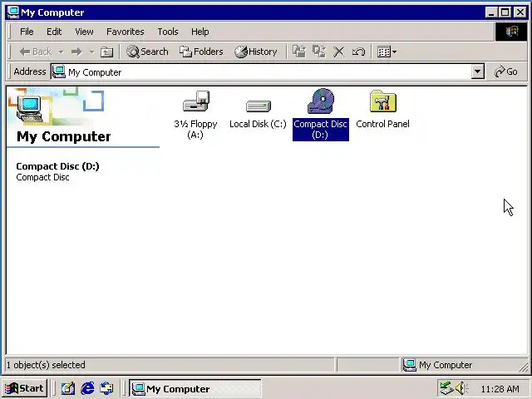Click the My Computer icon in the address bar
The width and height of the screenshot is (532, 399).
coord(59,71)
